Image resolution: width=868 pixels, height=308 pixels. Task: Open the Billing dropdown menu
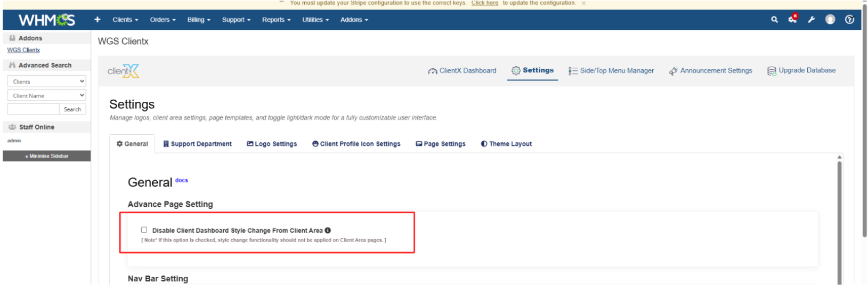click(x=199, y=20)
